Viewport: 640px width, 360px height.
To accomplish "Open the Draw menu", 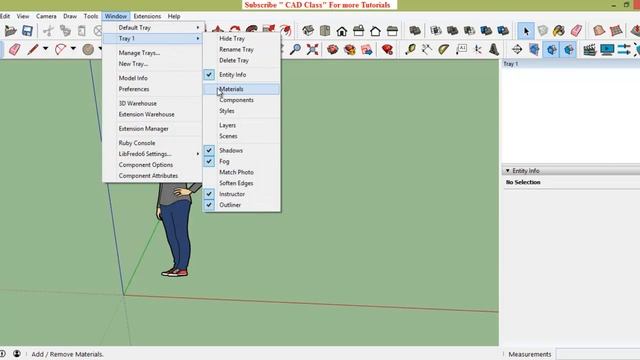I will click(70, 16).
